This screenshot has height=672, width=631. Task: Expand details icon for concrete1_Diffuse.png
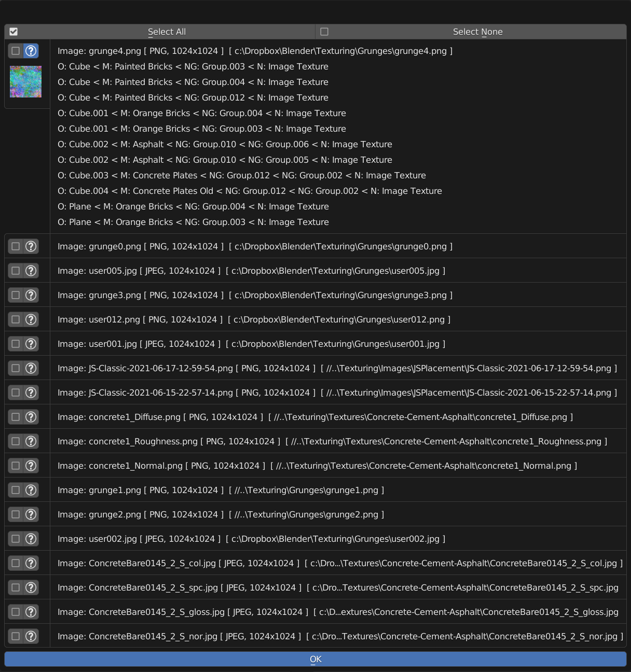(31, 417)
